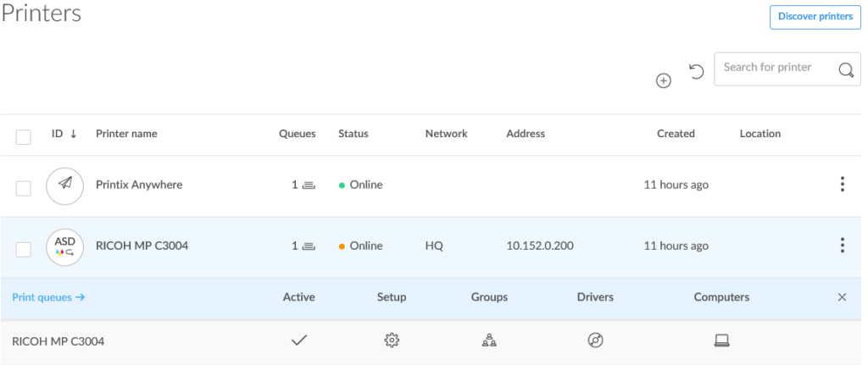
Task: Click the Active column label
Action: [299, 297]
